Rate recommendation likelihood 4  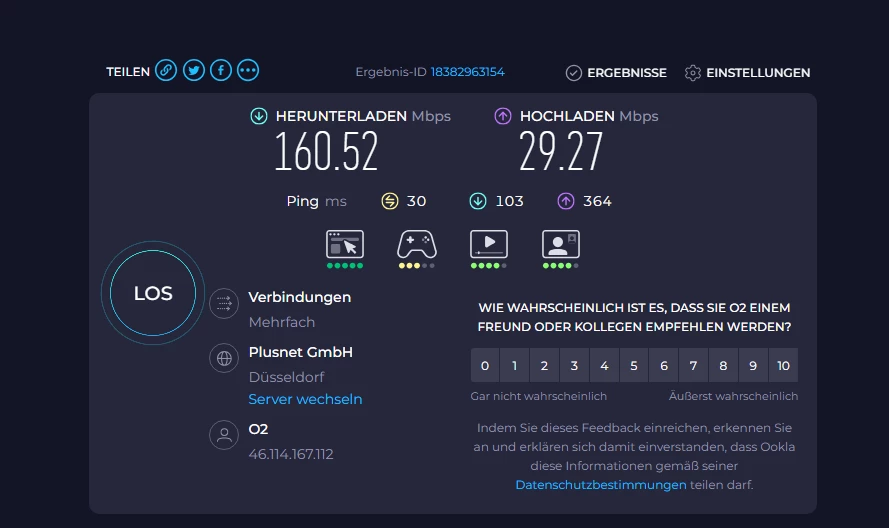click(x=604, y=366)
